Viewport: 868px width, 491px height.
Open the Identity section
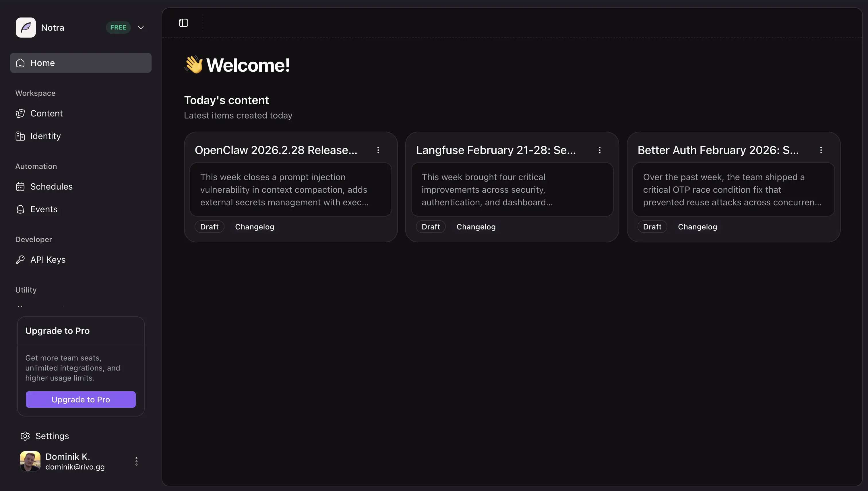point(46,136)
